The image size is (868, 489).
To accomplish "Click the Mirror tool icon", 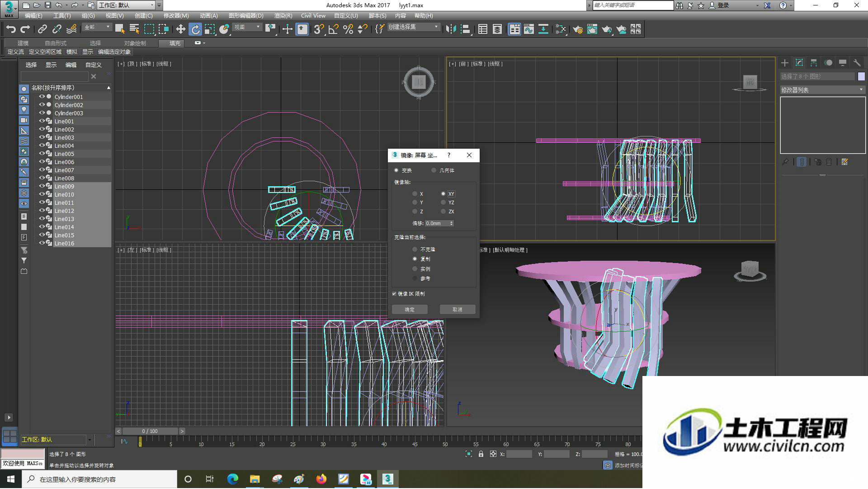I will [451, 29].
